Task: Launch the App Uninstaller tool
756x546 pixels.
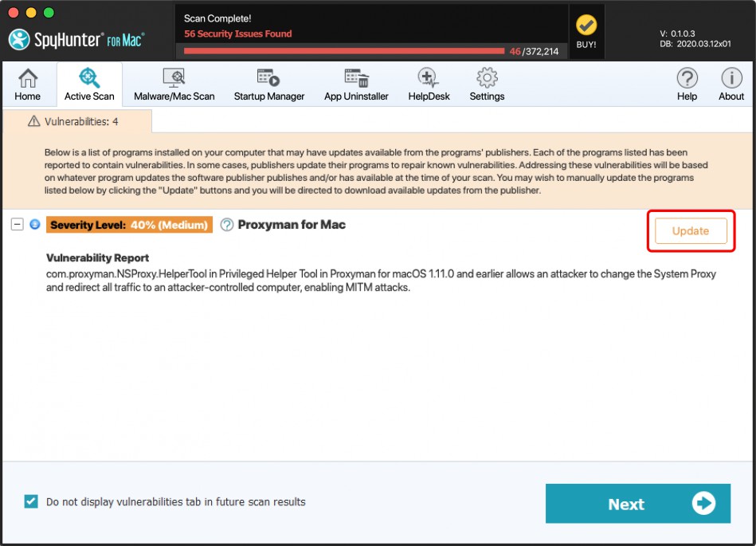Action: coord(356,84)
